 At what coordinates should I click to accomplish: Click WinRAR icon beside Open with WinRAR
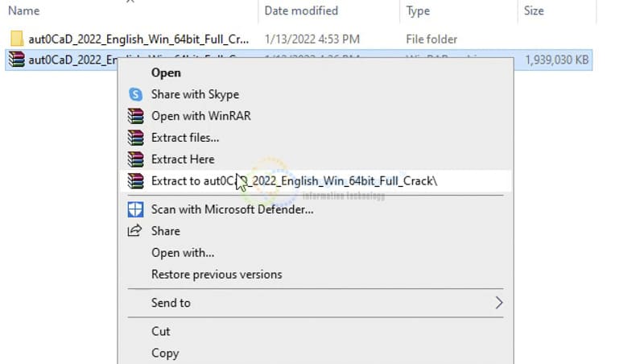click(x=135, y=116)
